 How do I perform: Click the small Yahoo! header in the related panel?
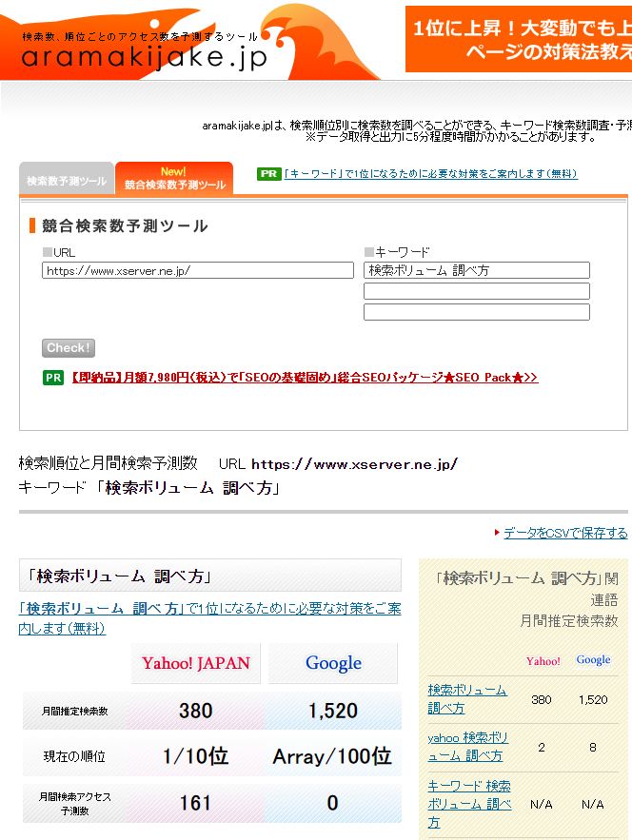coord(543,661)
